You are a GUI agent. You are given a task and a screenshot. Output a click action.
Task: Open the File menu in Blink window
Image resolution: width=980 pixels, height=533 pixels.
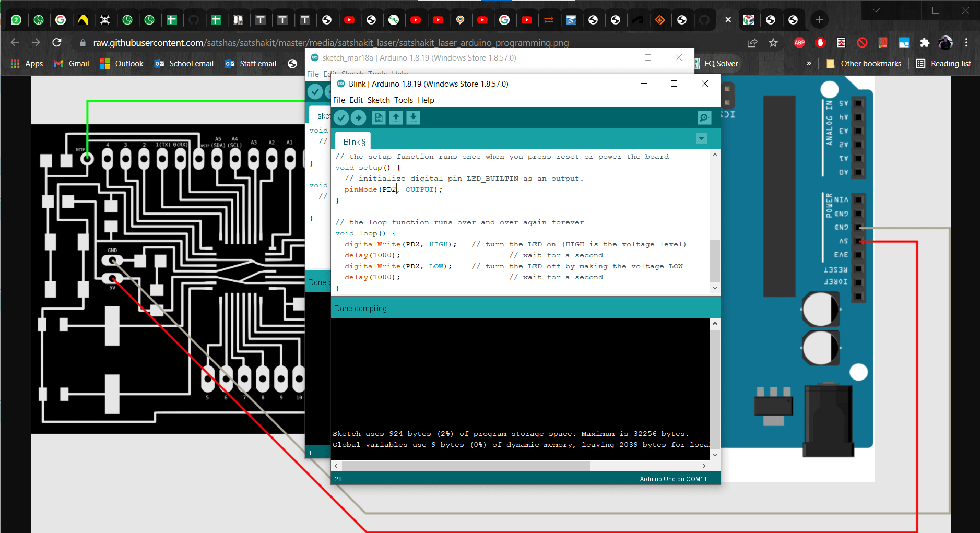[x=339, y=100]
